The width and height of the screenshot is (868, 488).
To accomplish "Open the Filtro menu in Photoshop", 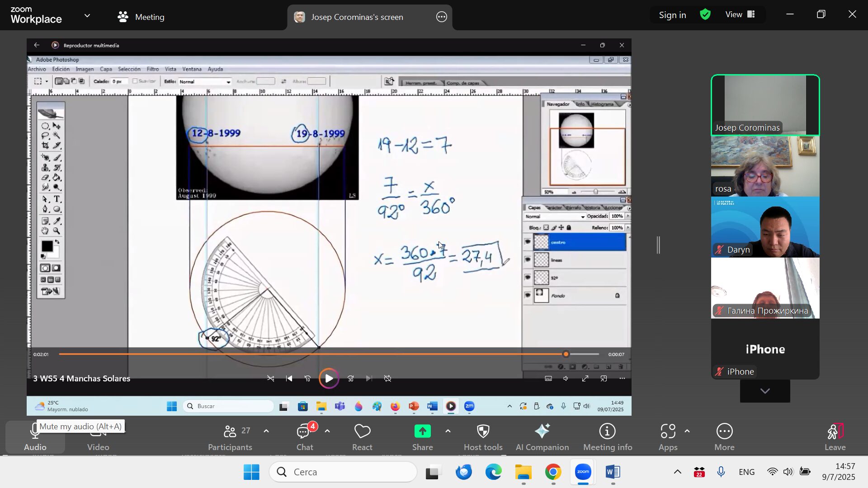I will 153,69.
